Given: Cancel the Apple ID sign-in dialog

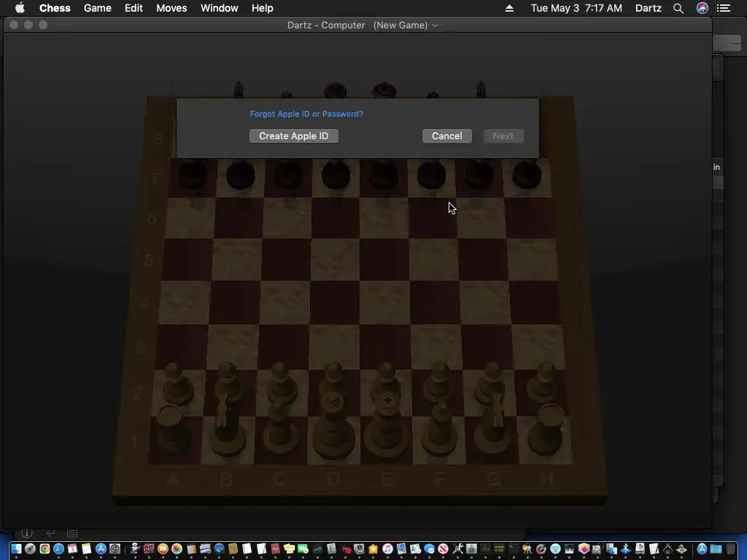Looking at the screenshot, I should pos(447,136).
